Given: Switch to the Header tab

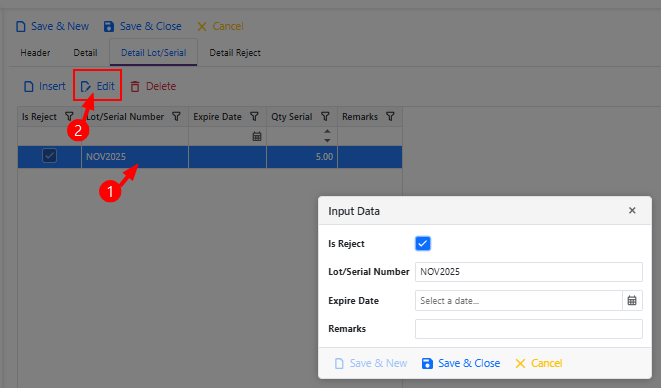Looking at the screenshot, I should 35,53.
